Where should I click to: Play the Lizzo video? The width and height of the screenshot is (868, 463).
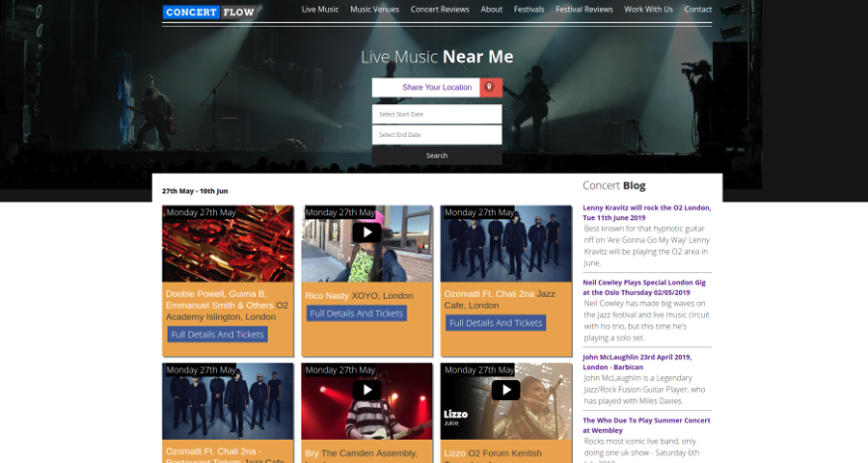point(506,390)
